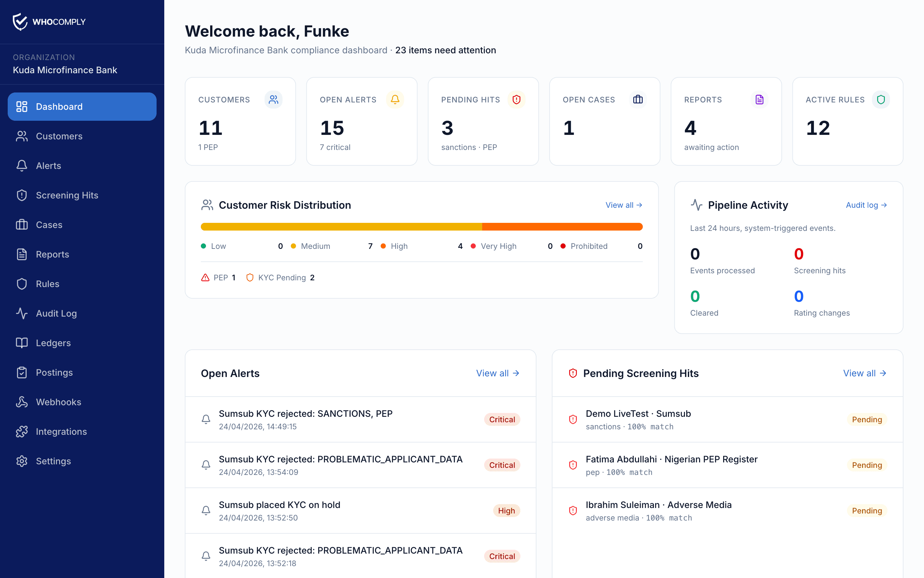Screen dimensions: 924x578
Task: Click the briefcase icon on Open Cases card
Action: pyautogui.click(x=637, y=100)
